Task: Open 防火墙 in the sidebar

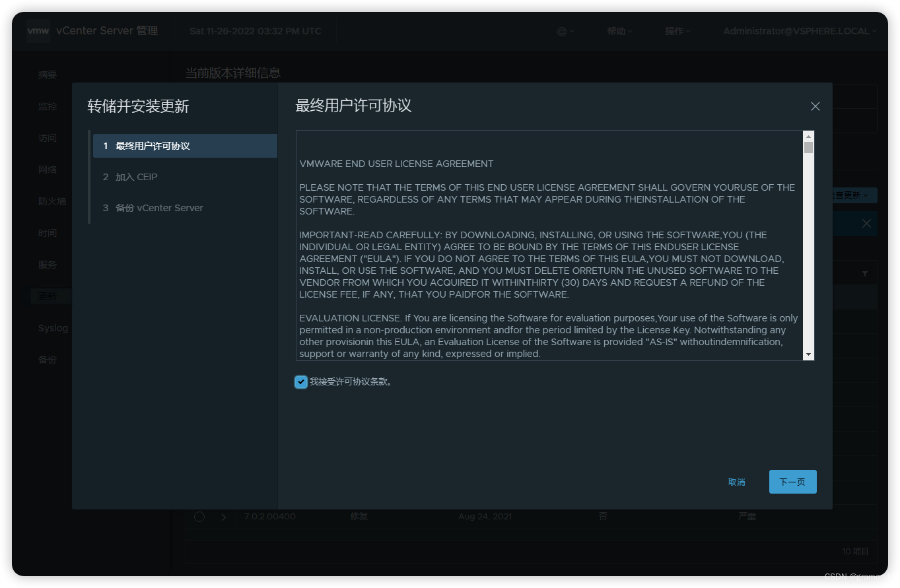Action: coord(52,201)
